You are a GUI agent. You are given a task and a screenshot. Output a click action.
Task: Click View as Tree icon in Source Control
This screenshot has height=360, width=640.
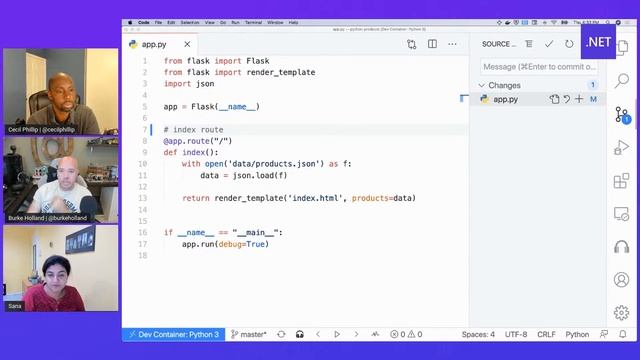tap(529, 44)
